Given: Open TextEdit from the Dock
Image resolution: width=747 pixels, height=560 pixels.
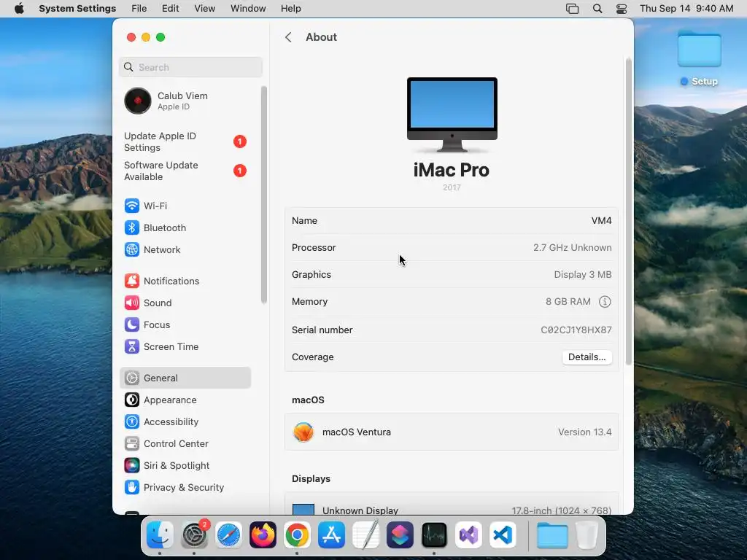Looking at the screenshot, I should pos(365,534).
